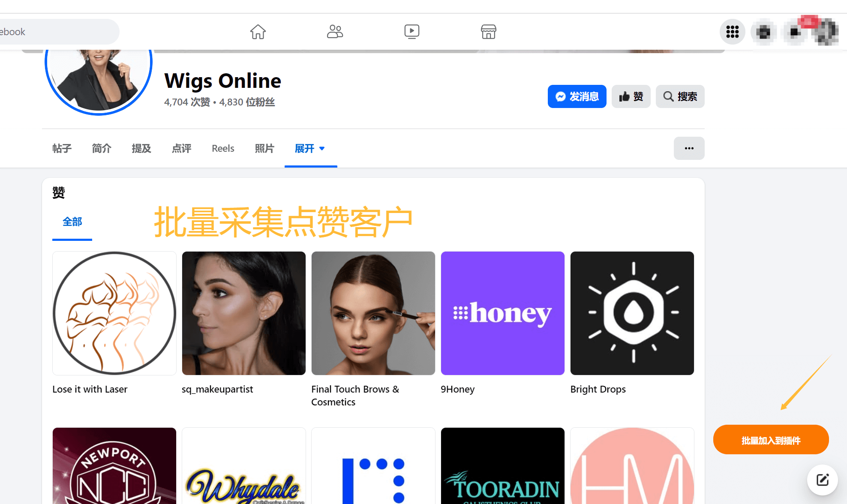Switch to the 简介 tab
Viewport: 847px width, 504px height.
pos(102,148)
